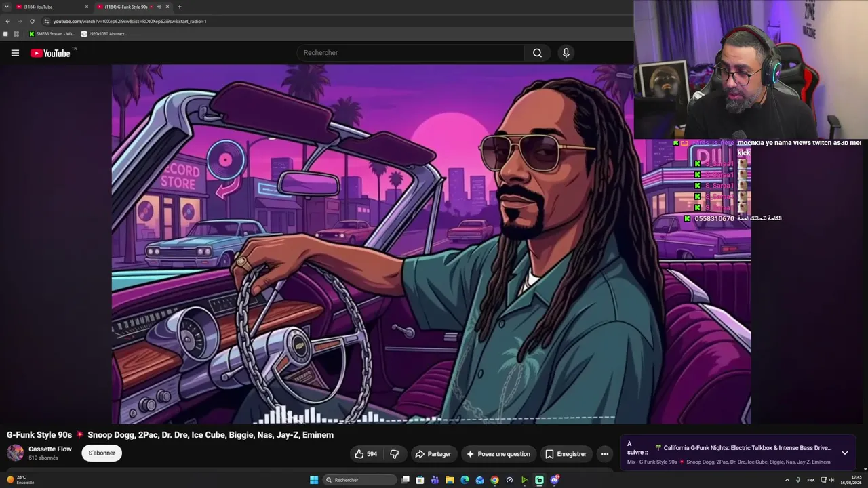Go back to the previous page

(x=7, y=21)
